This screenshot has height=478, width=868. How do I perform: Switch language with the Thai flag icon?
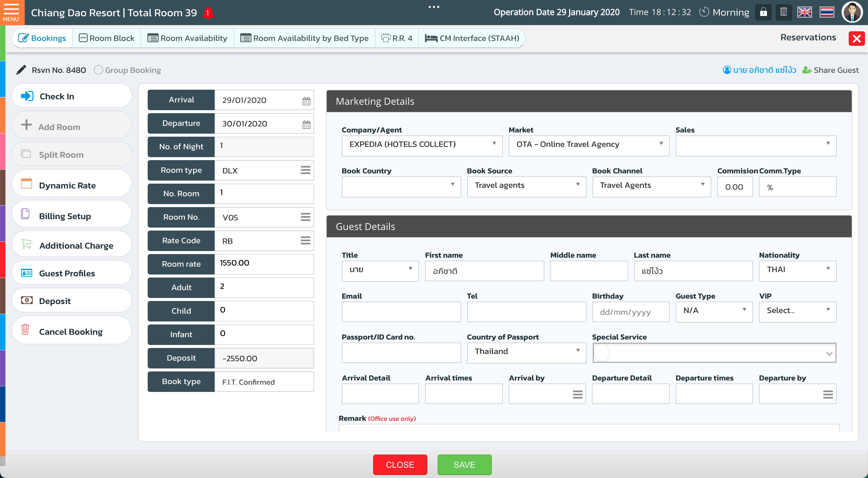(827, 12)
